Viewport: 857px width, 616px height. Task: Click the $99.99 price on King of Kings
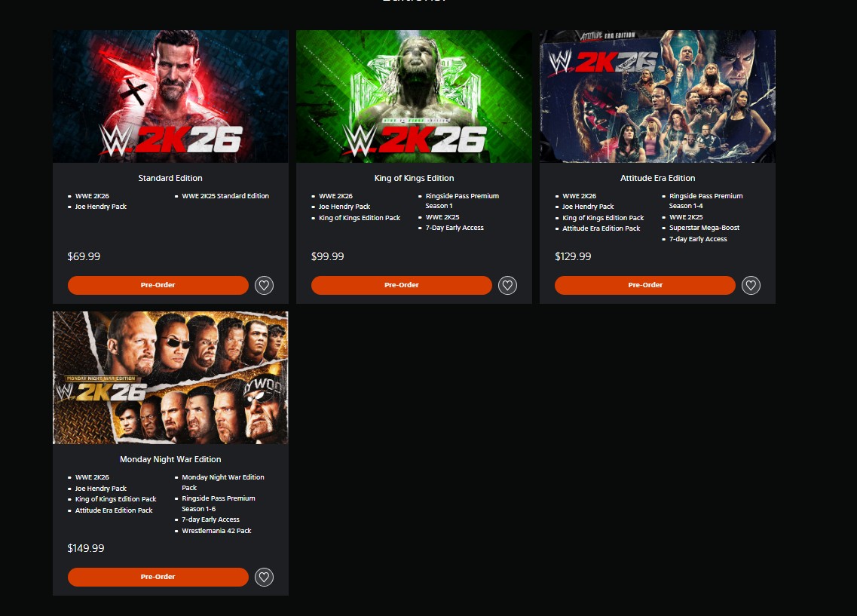[x=327, y=256]
